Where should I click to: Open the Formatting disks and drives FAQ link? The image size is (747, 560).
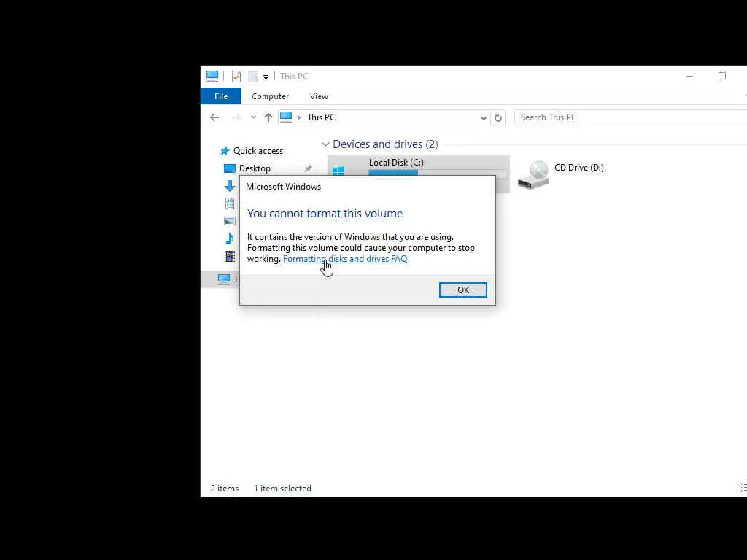click(345, 259)
